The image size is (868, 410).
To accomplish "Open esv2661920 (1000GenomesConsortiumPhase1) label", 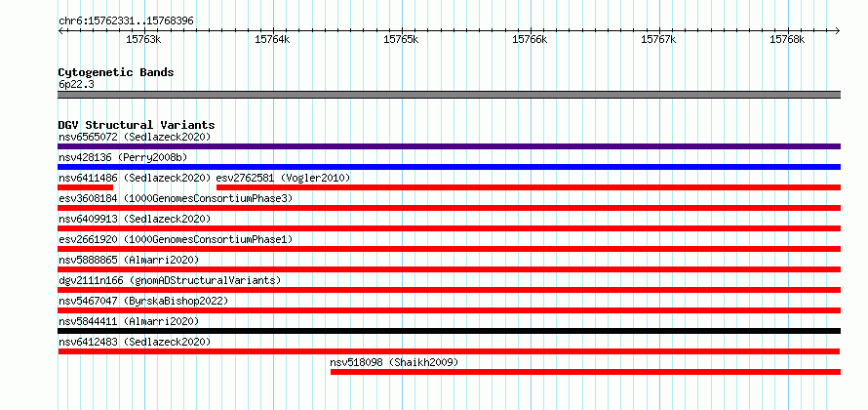I will tap(176, 239).
